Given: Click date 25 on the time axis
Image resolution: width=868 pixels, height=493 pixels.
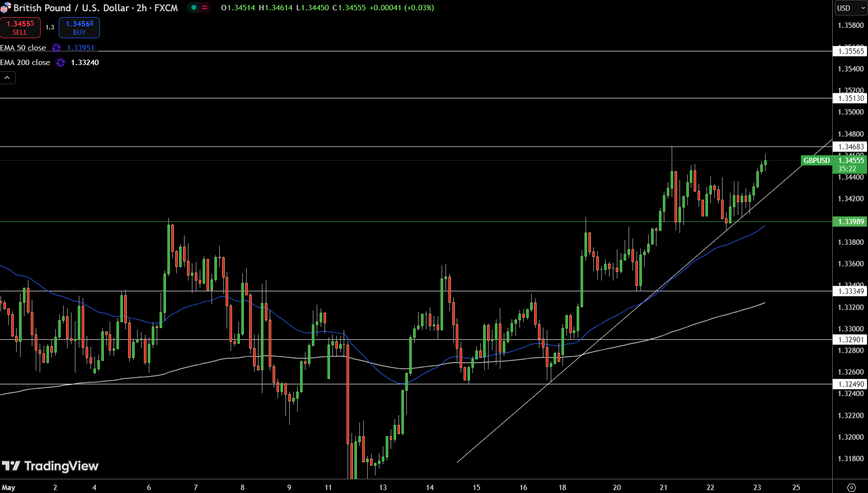Looking at the screenshot, I should pos(796,487).
